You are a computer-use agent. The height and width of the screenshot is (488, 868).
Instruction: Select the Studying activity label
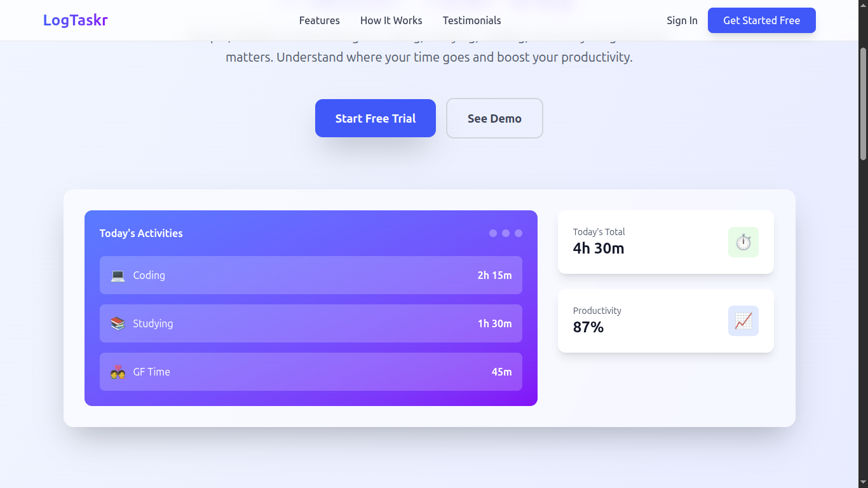coord(153,323)
